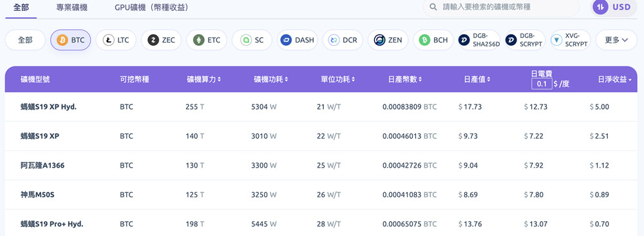644x236 pixels.
Task: Open the 神馬M50S miner
Action: tap(37, 195)
